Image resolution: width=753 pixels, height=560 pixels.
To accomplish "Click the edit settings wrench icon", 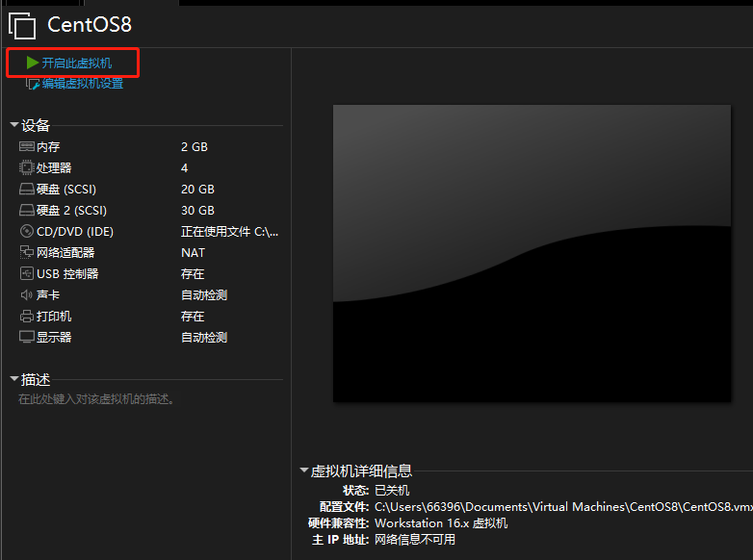I will [33, 84].
